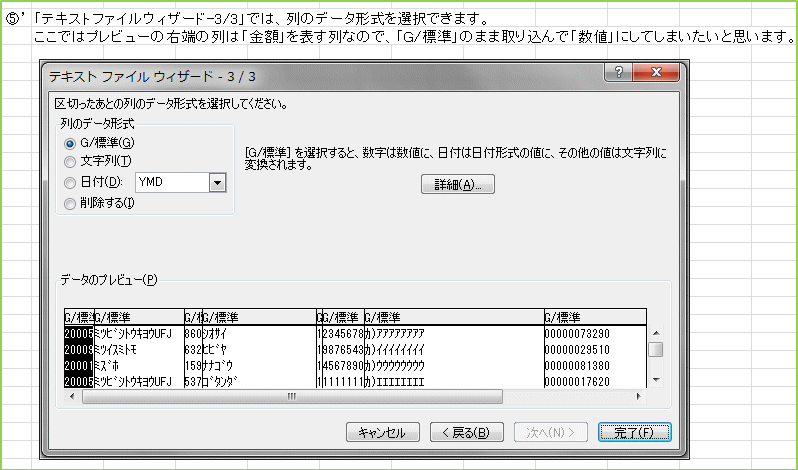The height and width of the screenshot is (470, 798).
Task: Click the 860 branch code cell
Action: (x=193, y=334)
